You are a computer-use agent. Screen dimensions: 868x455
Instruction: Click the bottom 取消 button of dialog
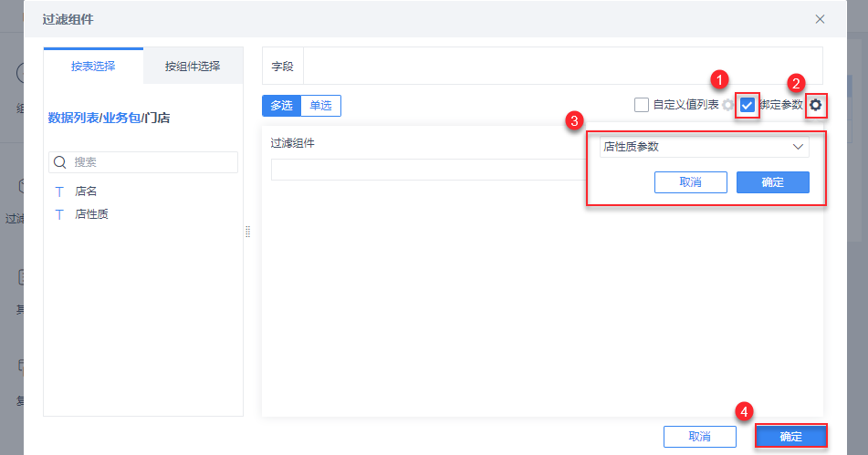point(700,437)
